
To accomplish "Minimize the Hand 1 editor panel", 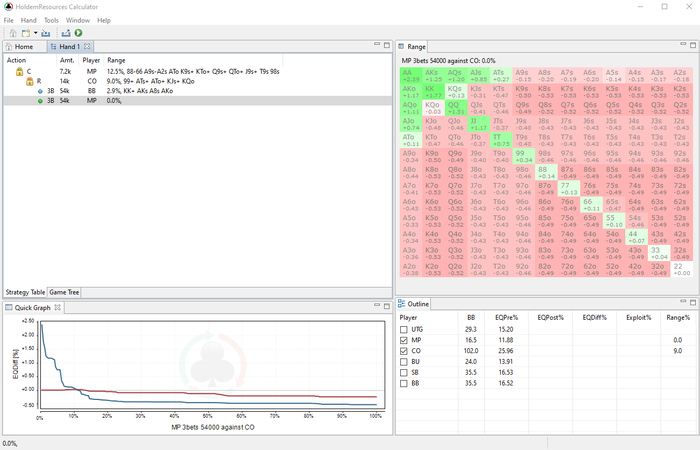I will [x=377, y=44].
